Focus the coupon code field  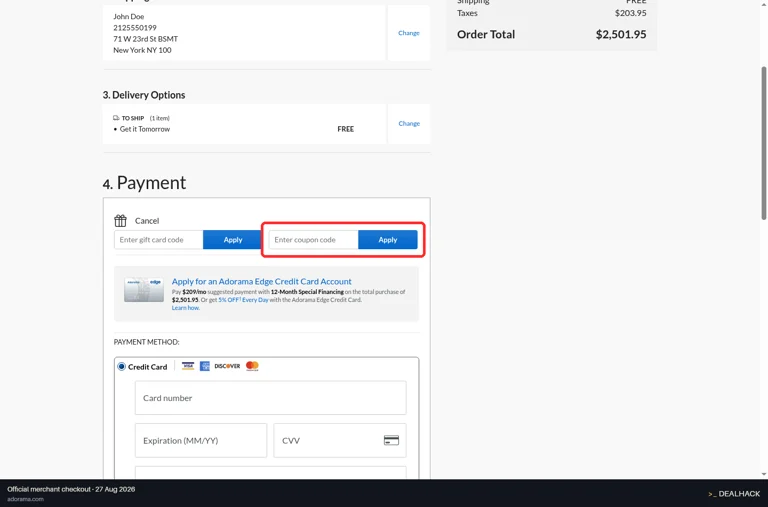coord(313,240)
